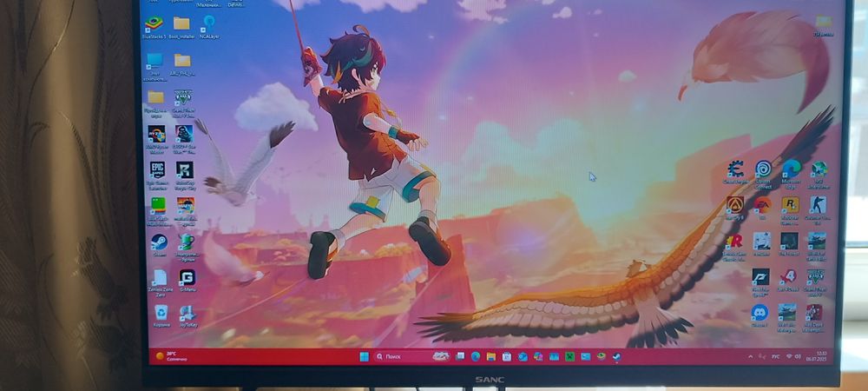This screenshot has height=391, width=868.
Task: Open File Explorer from the taskbar
Action: pos(491,356)
